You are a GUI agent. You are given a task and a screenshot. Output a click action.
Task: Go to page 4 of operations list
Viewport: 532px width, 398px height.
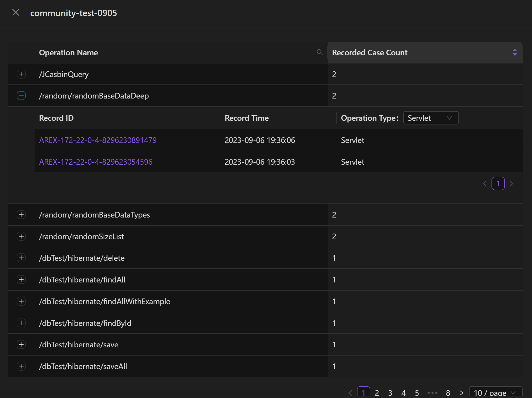click(x=403, y=393)
